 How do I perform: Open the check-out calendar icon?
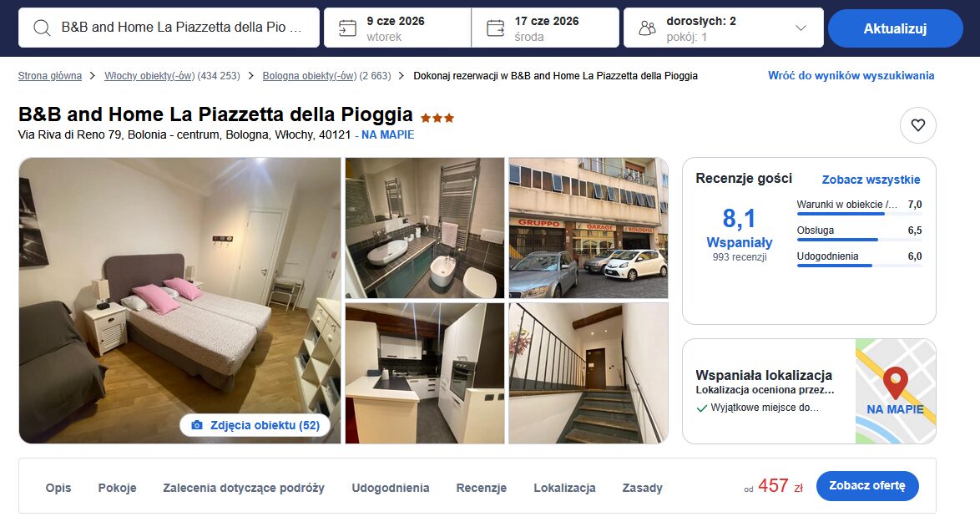pyautogui.click(x=496, y=28)
